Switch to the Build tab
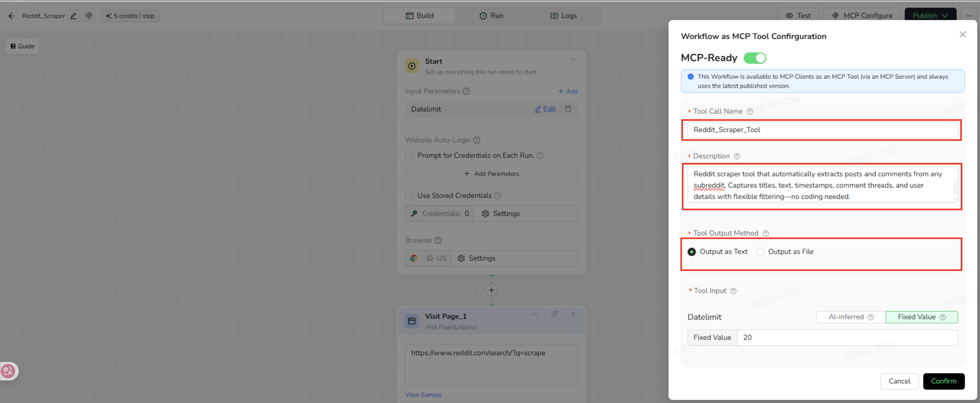 tap(420, 16)
